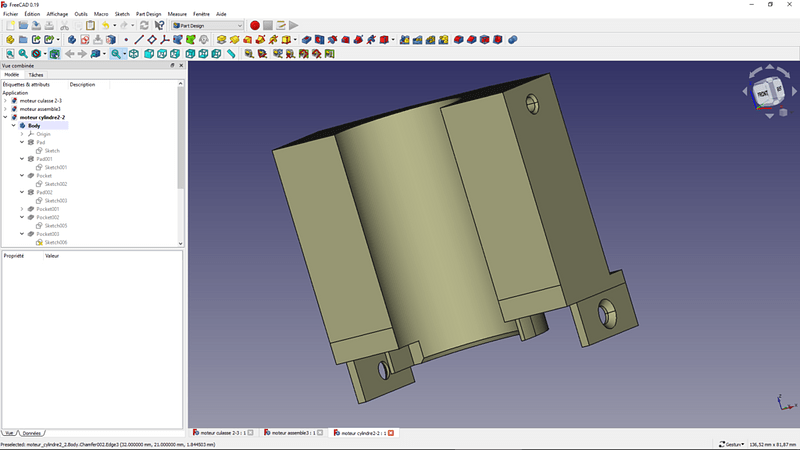Open the Fichier menu
The width and height of the screenshot is (800, 450).
(11, 14)
